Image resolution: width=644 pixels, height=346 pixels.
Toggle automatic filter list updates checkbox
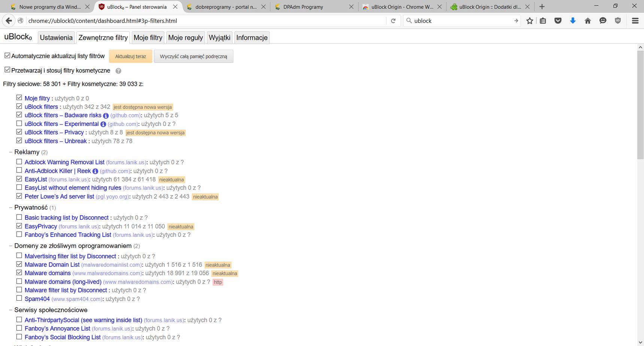point(7,55)
